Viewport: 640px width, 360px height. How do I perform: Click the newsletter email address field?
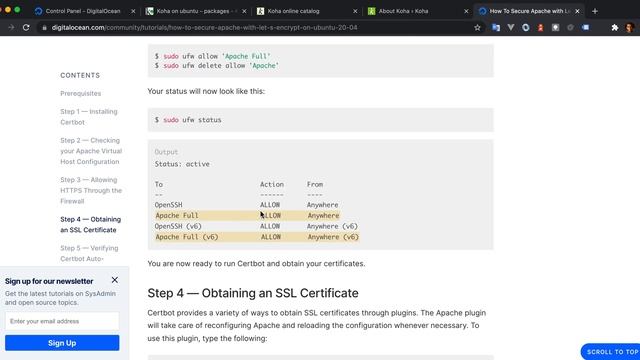pos(62,321)
